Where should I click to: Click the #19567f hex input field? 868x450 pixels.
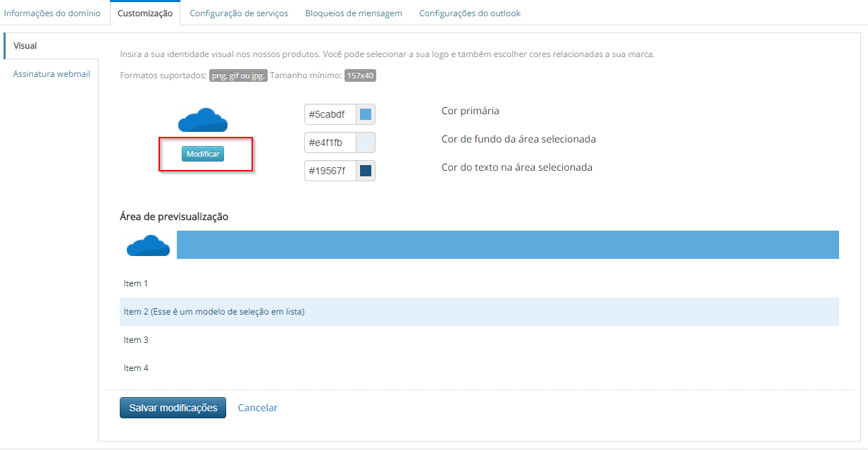click(x=330, y=171)
